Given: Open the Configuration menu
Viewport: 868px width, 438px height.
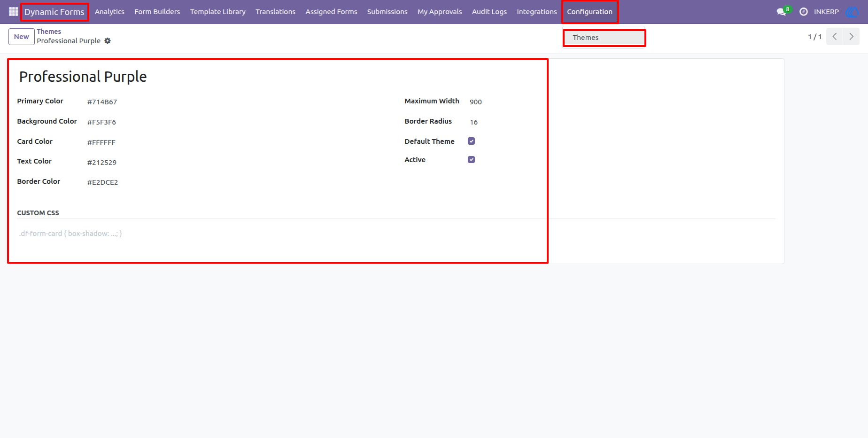Looking at the screenshot, I should (x=589, y=12).
